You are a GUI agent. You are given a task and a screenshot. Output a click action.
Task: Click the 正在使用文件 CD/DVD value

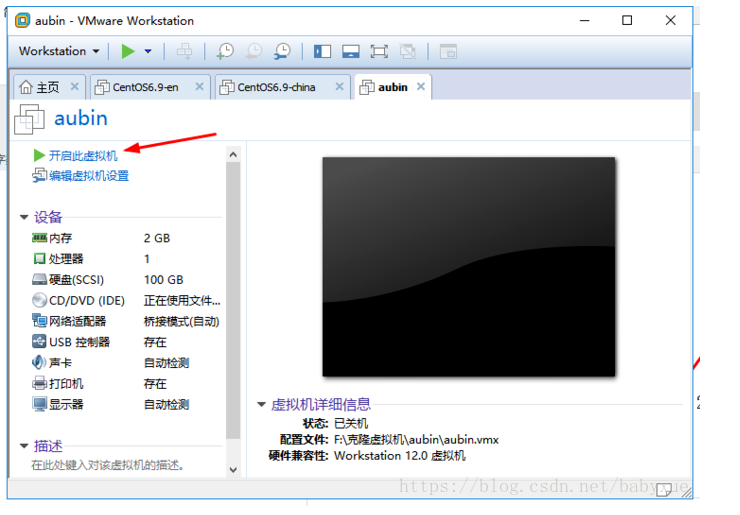coord(182,300)
